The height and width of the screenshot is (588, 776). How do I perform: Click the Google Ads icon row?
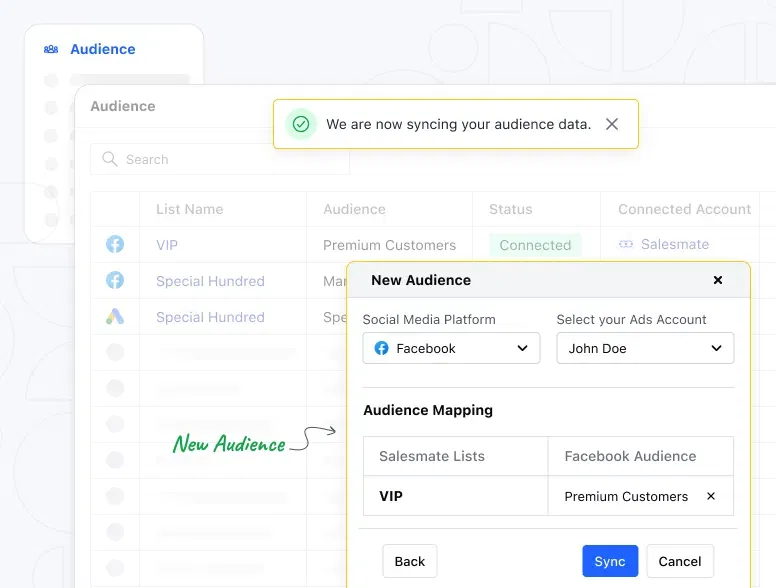(x=115, y=316)
